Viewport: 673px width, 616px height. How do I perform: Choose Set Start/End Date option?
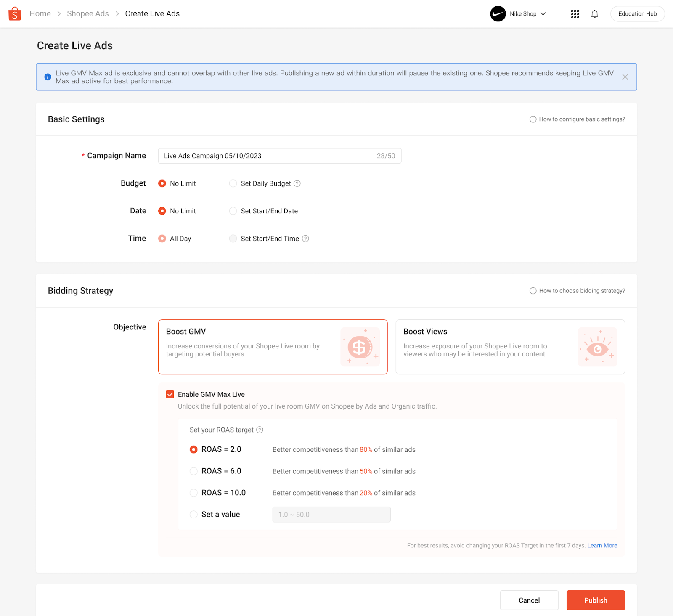(x=233, y=211)
